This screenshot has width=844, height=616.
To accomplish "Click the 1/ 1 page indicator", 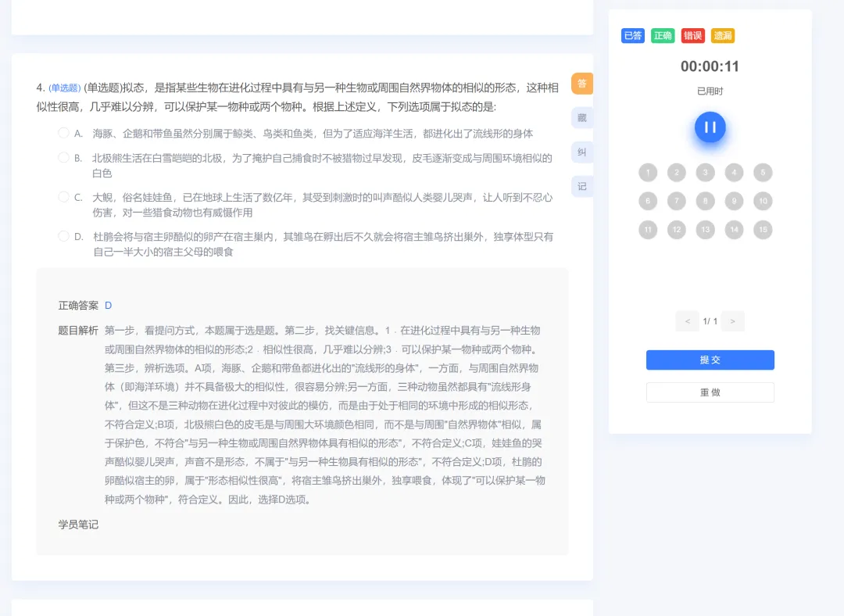I will click(710, 321).
